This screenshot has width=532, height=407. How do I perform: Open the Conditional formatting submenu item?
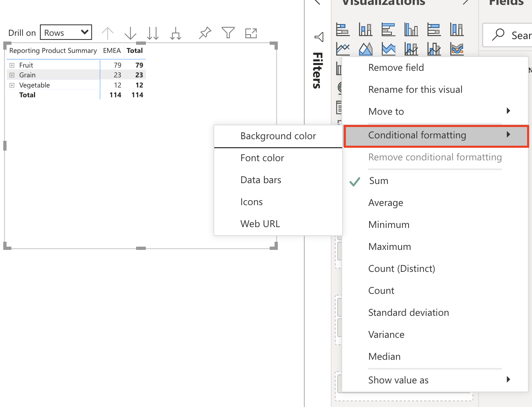(x=436, y=136)
